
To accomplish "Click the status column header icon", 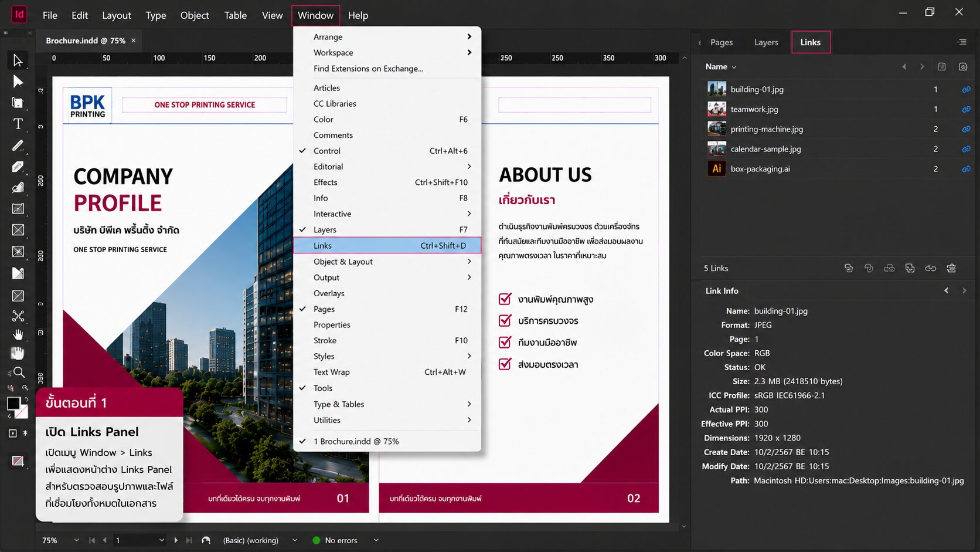I will [x=963, y=67].
